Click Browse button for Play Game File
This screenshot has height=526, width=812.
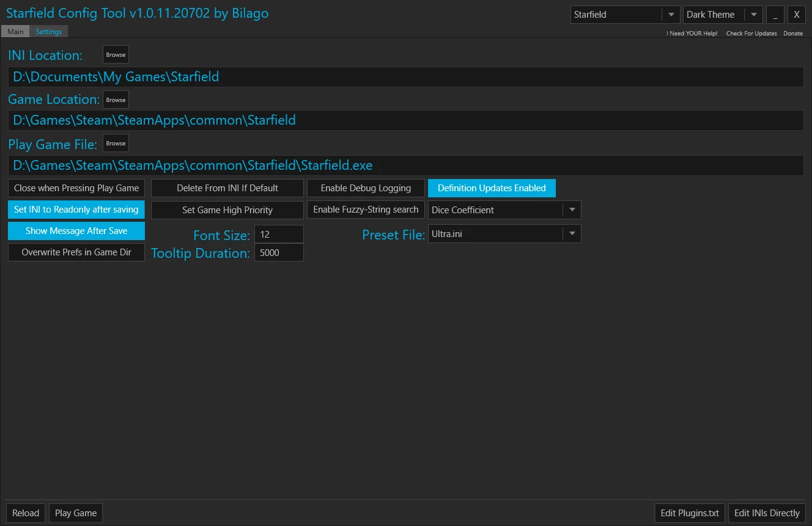[x=116, y=144]
